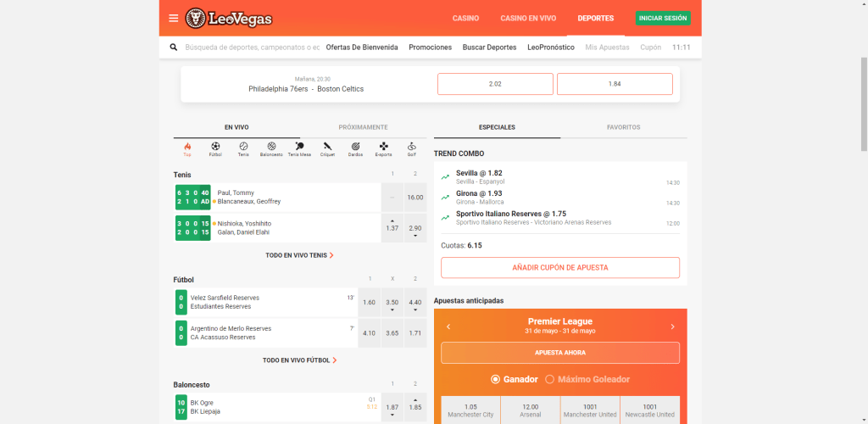This screenshot has height=424, width=868.
Task: Open the Promociones link
Action: (x=430, y=47)
